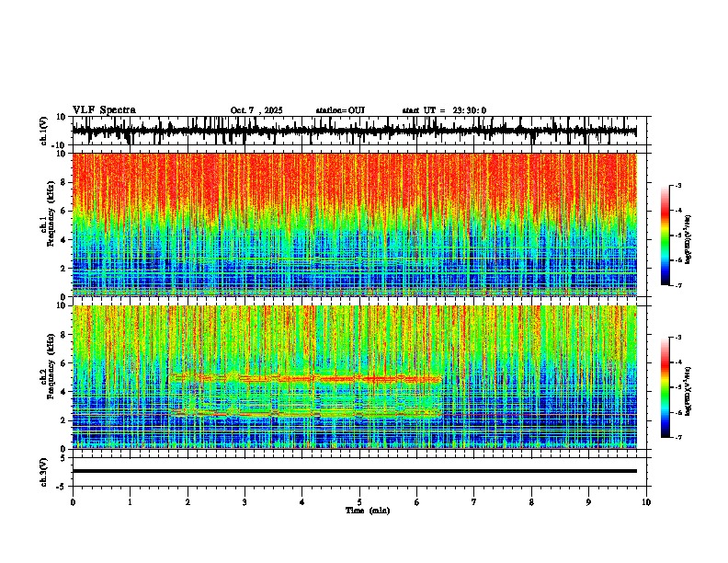Image resolution: width=728 pixels, height=563 pixels.
Task: Click time axis tick label "7"
Action: click(474, 502)
